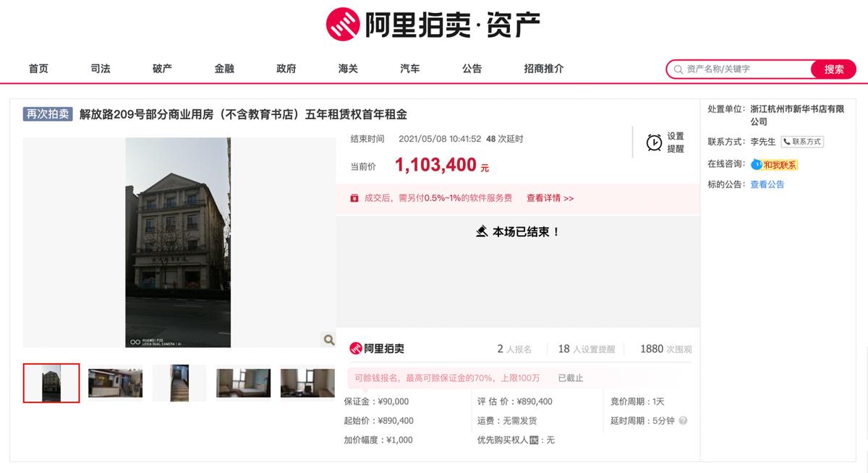Viewport: 868px width, 473px height.
Task: Click the alarm clock reminder icon
Action: (x=654, y=142)
